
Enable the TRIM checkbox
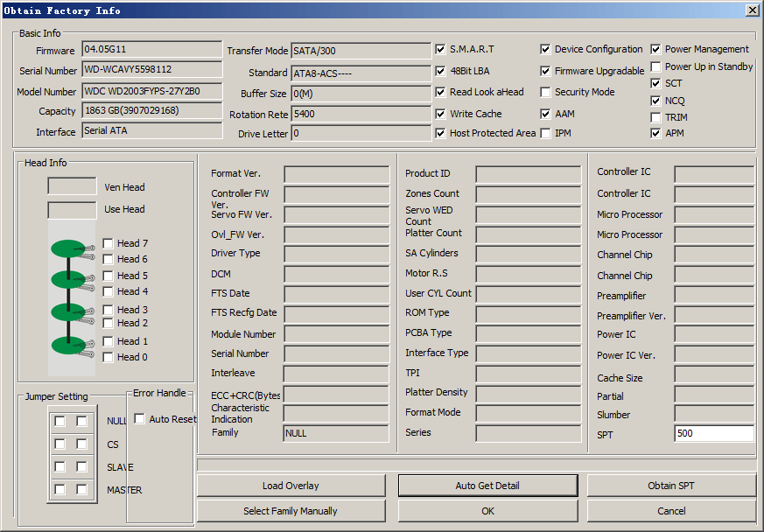(x=655, y=117)
